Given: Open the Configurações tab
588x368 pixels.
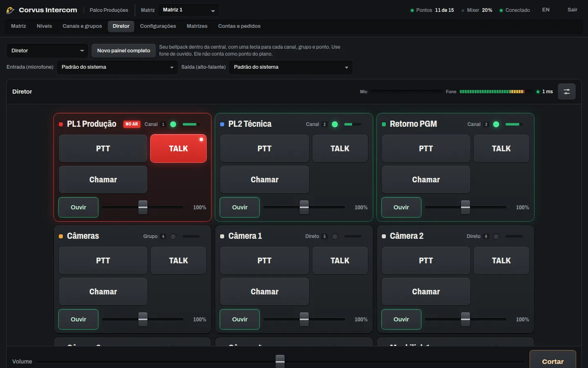Looking at the screenshot, I should pos(158,26).
